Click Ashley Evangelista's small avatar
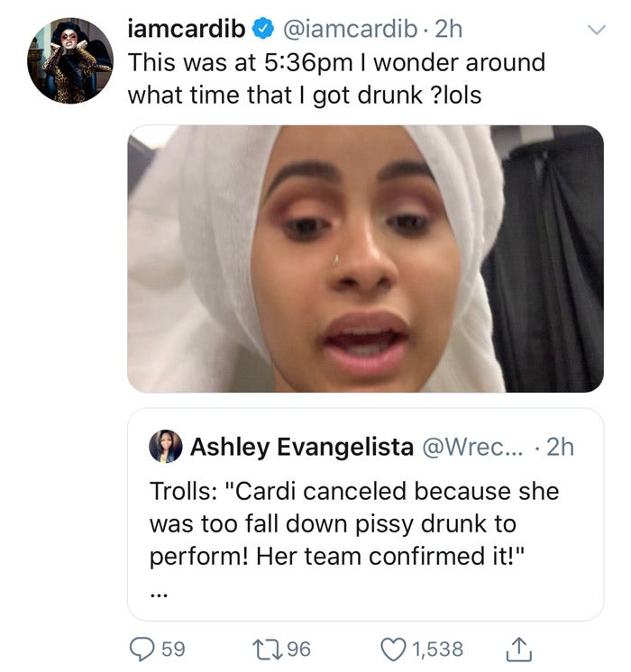The image size is (631, 672). (165, 446)
